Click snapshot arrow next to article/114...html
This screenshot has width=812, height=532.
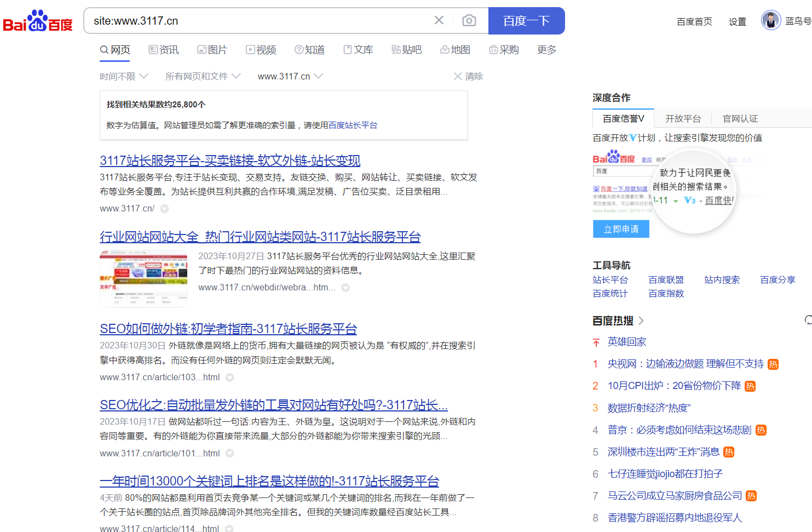click(x=229, y=529)
